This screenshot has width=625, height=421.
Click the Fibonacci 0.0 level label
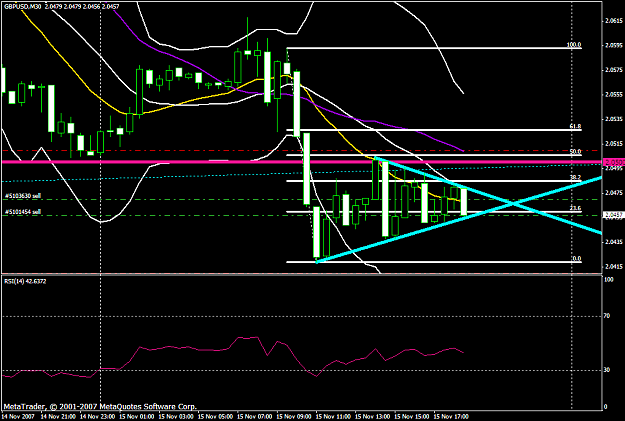coord(576,258)
